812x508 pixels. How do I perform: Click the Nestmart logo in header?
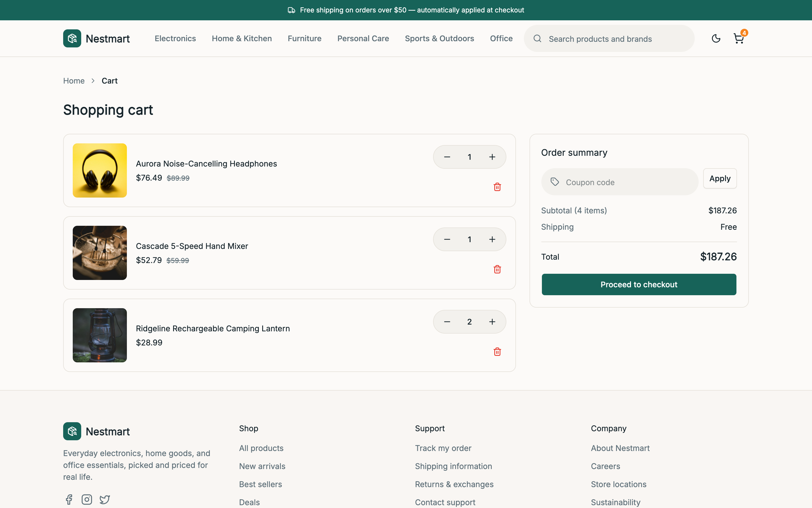coord(96,38)
